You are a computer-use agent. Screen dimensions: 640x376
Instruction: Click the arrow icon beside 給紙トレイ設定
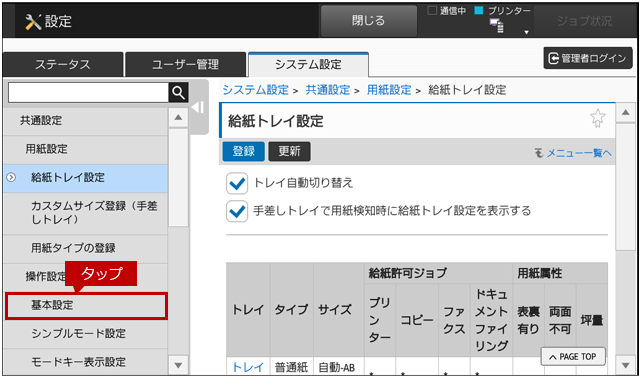pos(11,178)
